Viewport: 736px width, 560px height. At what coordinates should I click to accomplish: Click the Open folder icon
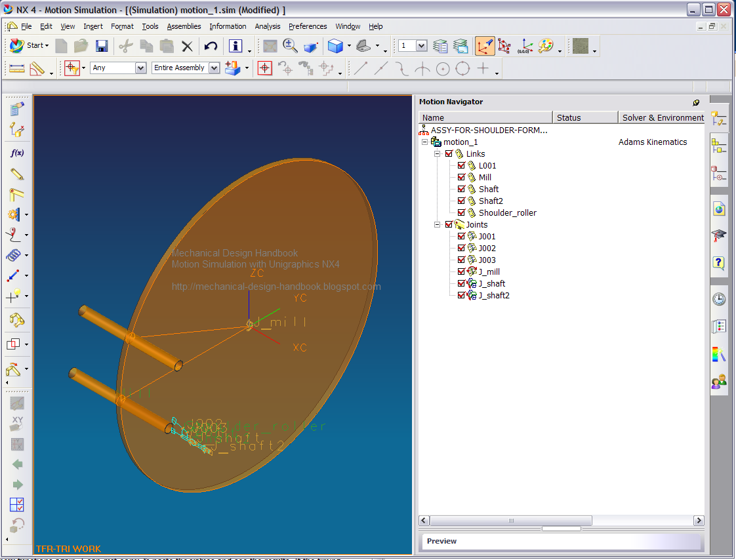[81, 45]
